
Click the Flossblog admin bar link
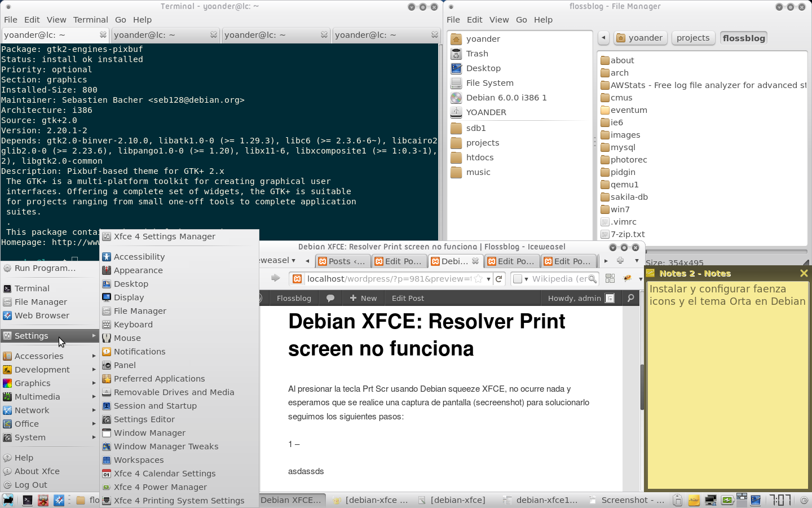tap(294, 298)
